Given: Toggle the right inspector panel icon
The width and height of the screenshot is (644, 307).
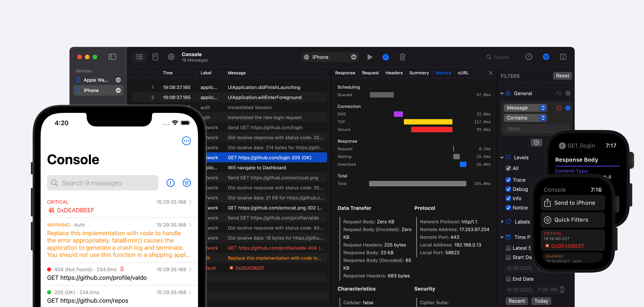Looking at the screenshot, I should pyautogui.click(x=563, y=57).
